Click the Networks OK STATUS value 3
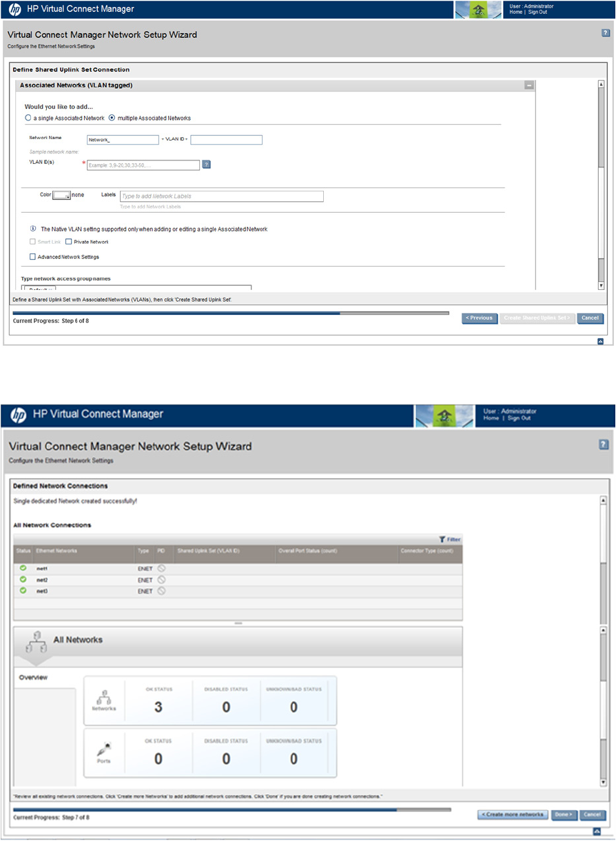Screen dimensions: 616x841 coord(158,707)
